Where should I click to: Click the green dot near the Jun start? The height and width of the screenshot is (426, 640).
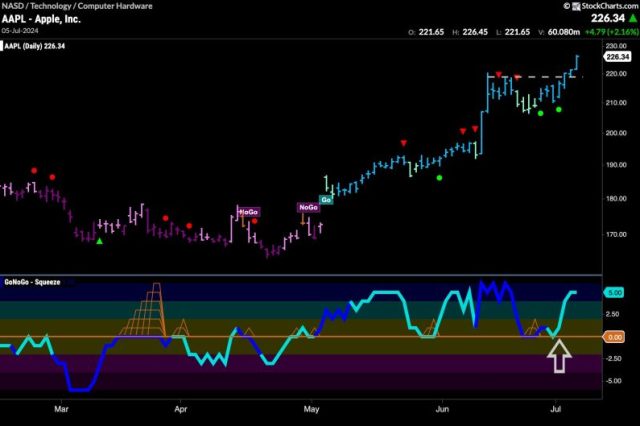click(x=439, y=178)
